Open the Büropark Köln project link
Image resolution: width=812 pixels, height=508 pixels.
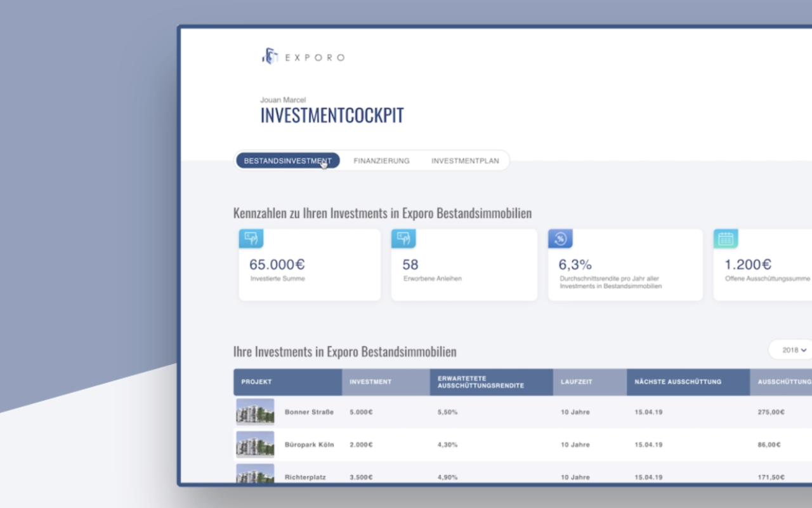[x=309, y=445]
